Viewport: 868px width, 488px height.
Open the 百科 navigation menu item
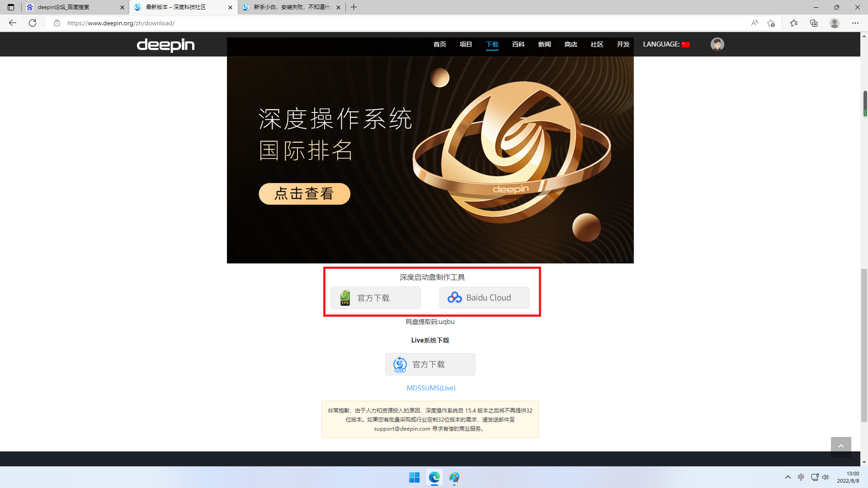pyautogui.click(x=518, y=44)
